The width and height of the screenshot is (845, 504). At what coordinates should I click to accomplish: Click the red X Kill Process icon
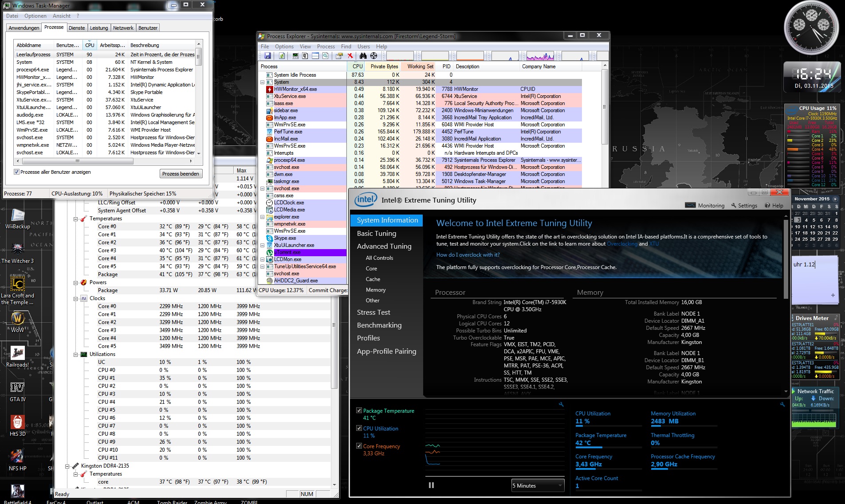click(x=350, y=56)
